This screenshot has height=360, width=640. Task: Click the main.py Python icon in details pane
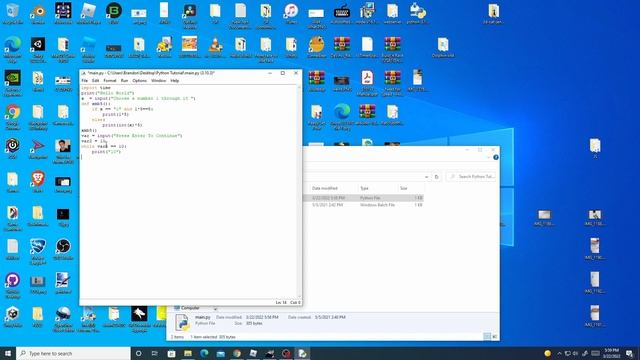point(182,322)
